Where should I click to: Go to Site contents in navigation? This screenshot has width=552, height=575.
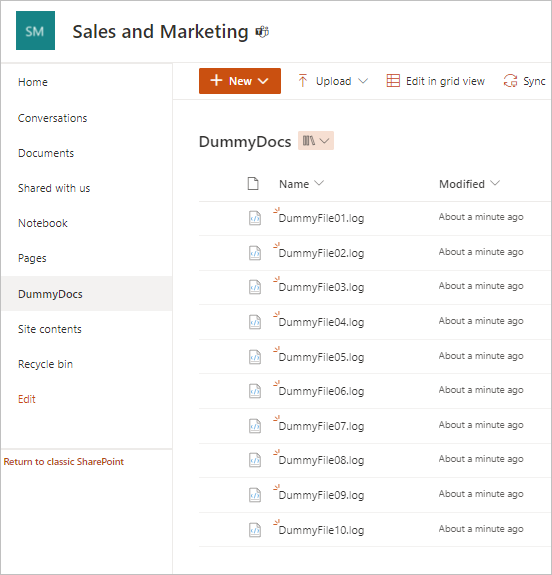tap(50, 329)
